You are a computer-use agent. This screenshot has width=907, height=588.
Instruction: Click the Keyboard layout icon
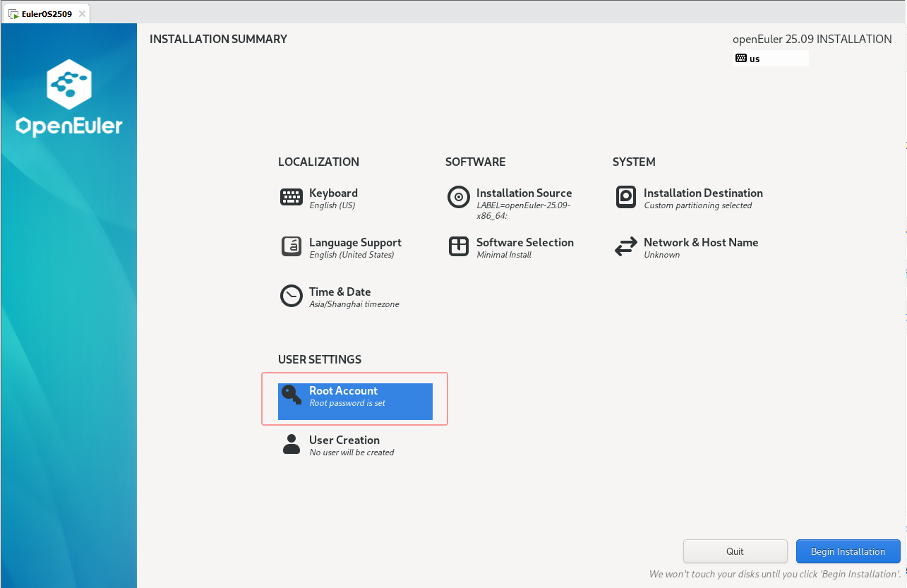[x=292, y=197]
